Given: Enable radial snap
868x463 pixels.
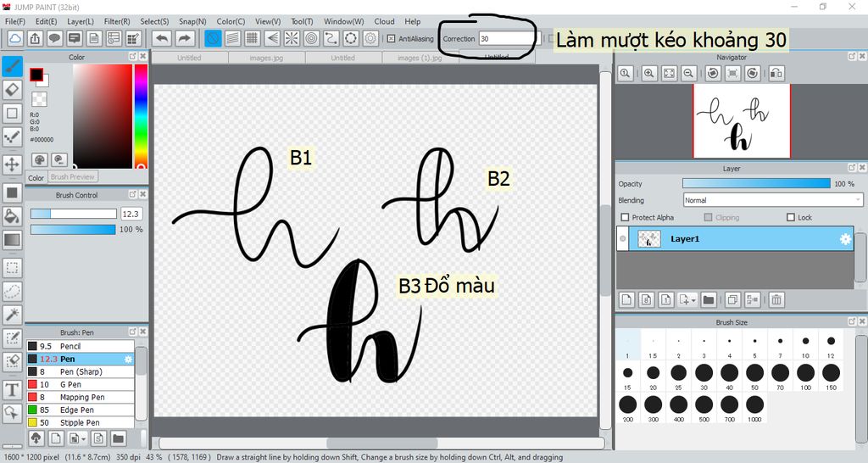Looking at the screenshot, I should pyautogui.click(x=292, y=38).
